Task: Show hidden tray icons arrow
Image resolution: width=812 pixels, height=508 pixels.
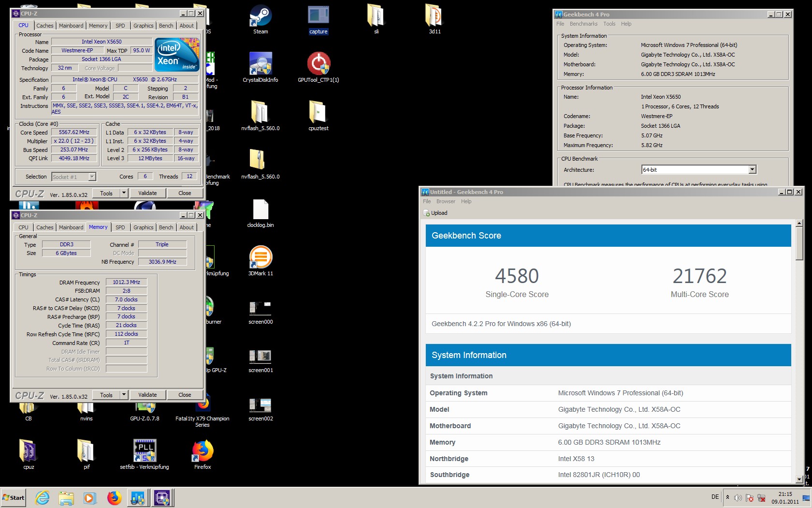Action: 727,497
